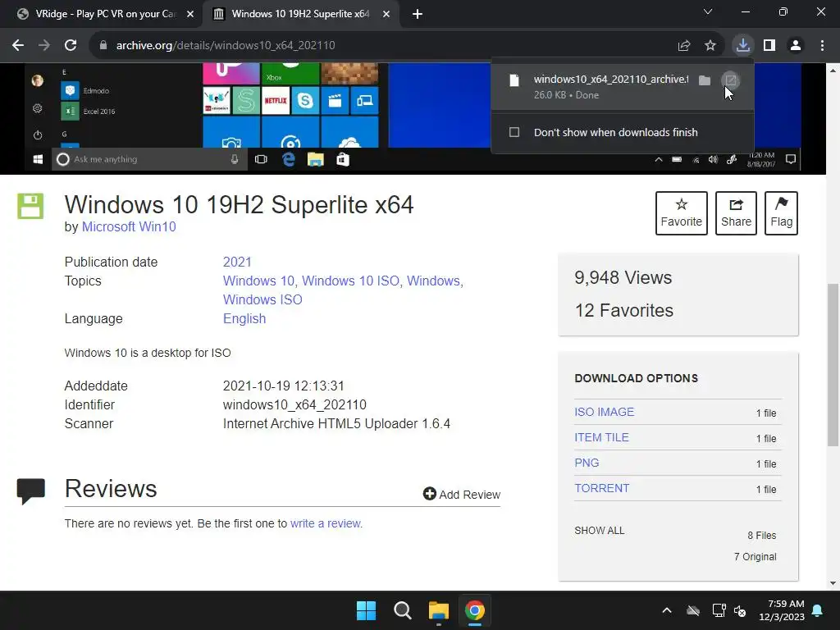840x630 pixels.
Task: Open the Chrome profile menu
Action: click(x=796, y=46)
